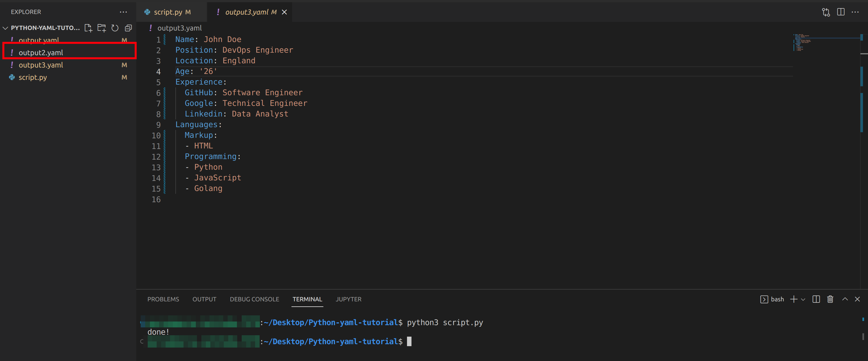Click the New Folder icon in Explorer
Image resolution: width=868 pixels, height=361 pixels.
tap(102, 28)
